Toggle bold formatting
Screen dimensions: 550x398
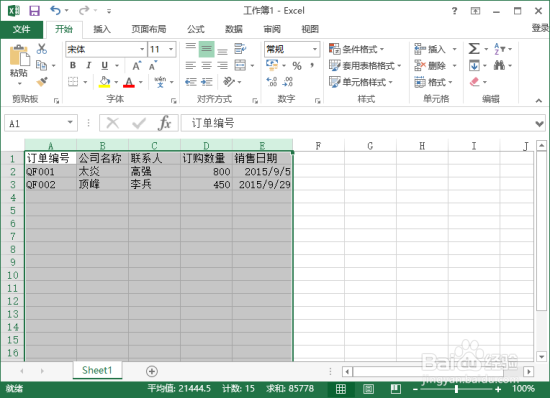tap(73, 65)
